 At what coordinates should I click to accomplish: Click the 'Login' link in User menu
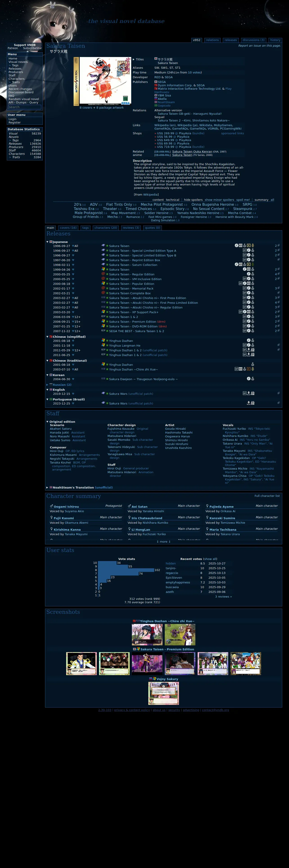pyautogui.click(x=12, y=119)
